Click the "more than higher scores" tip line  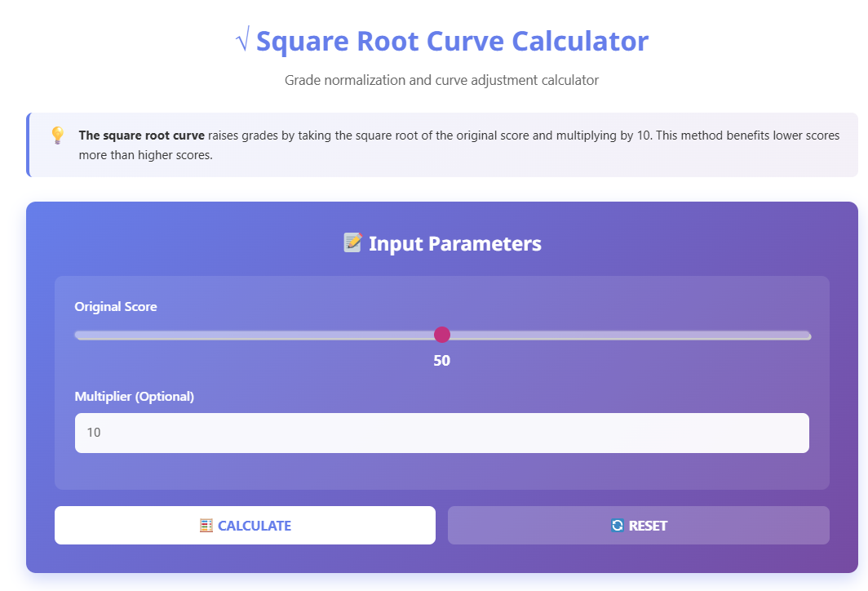(x=145, y=155)
